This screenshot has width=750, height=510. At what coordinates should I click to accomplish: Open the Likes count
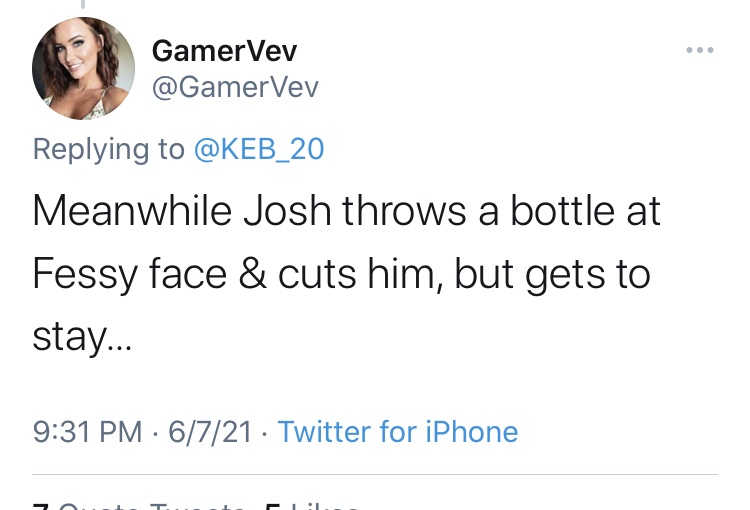click(x=312, y=506)
